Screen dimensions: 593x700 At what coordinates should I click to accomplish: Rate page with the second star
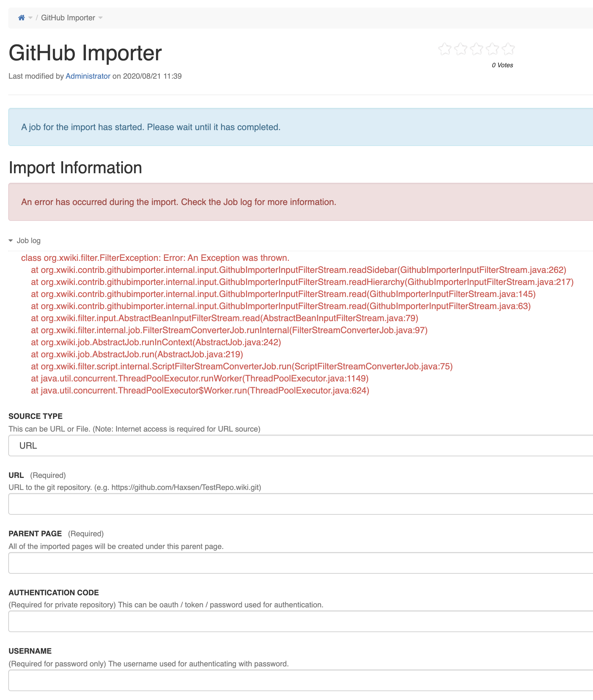point(460,49)
